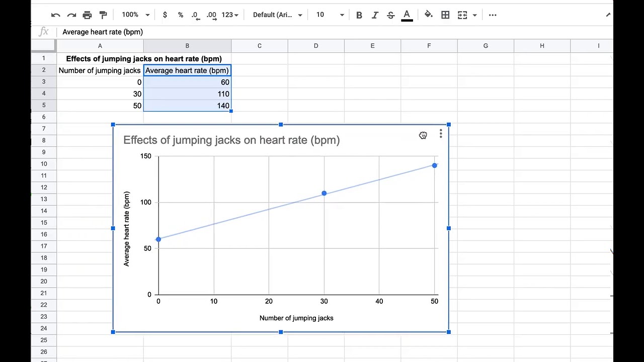The image size is (644, 362).
Task: Click cell 'Average heart rate (bpm)' in B2
Action: point(187,70)
